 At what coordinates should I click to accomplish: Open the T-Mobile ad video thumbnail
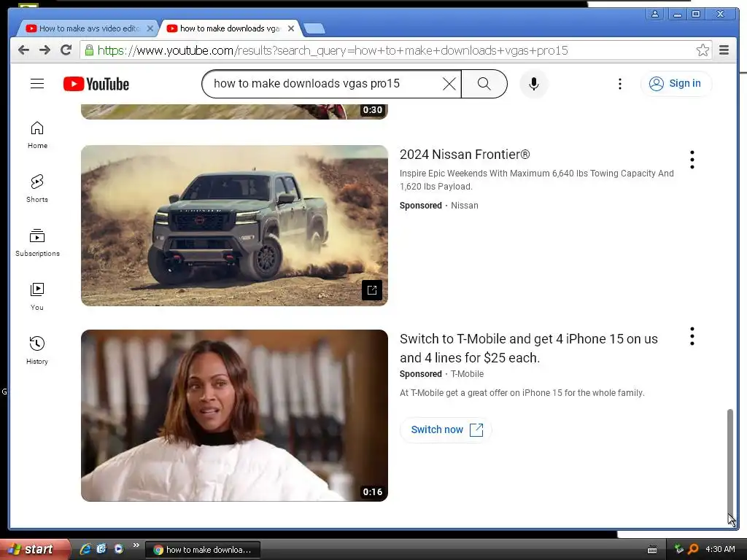coord(234,415)
